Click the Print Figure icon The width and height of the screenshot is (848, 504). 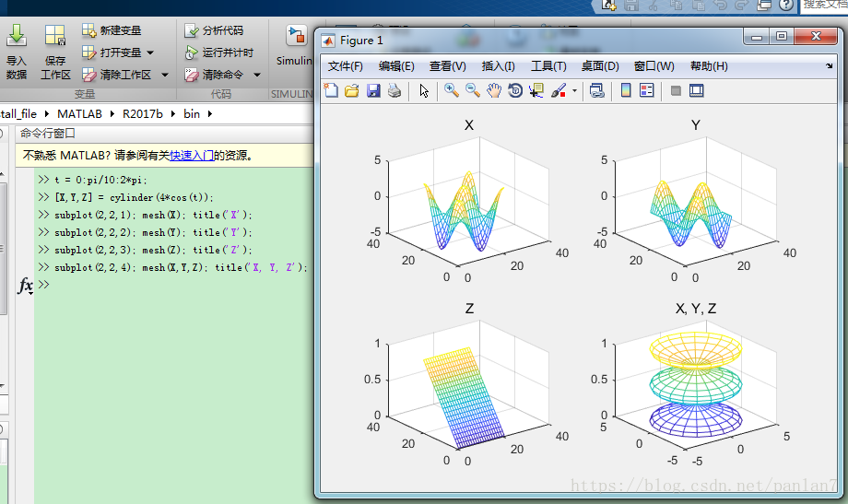395,90
